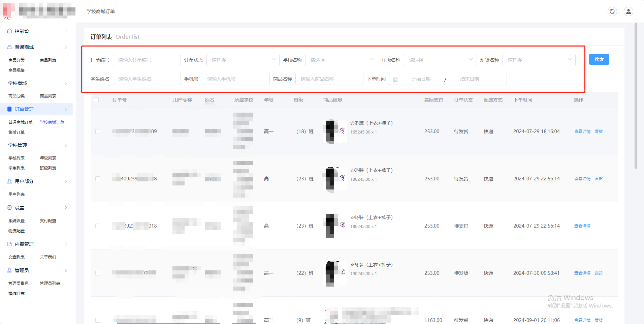
Task: Check the first order row checkbox
Action: click(x=98, y=131)
